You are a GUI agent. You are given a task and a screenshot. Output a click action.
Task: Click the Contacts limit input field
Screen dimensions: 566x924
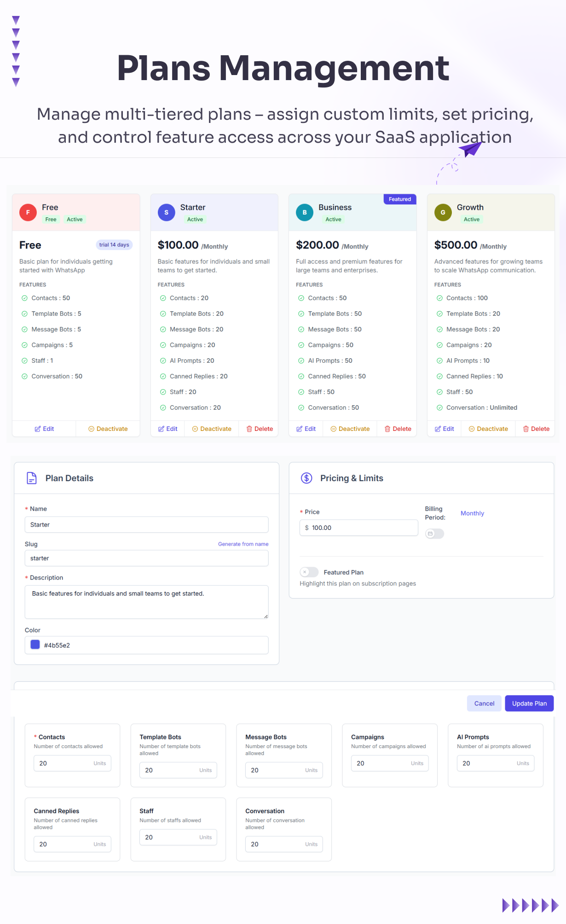[64, 763]
